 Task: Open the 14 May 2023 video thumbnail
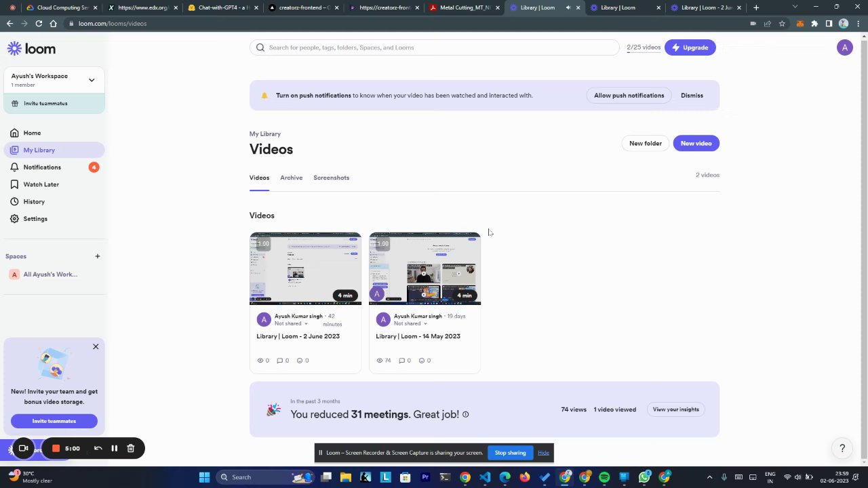tap(425, 268)
